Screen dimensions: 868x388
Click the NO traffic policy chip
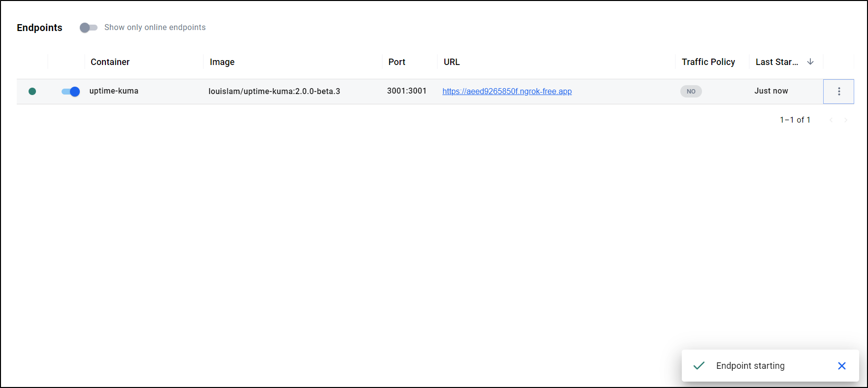(691, 92)
